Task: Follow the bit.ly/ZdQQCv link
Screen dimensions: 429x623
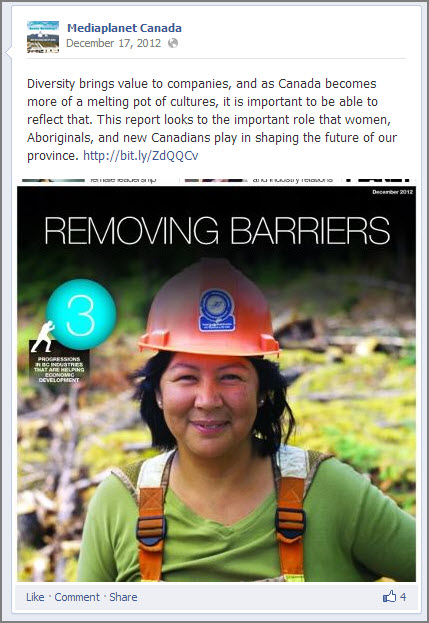Action: 141,155
